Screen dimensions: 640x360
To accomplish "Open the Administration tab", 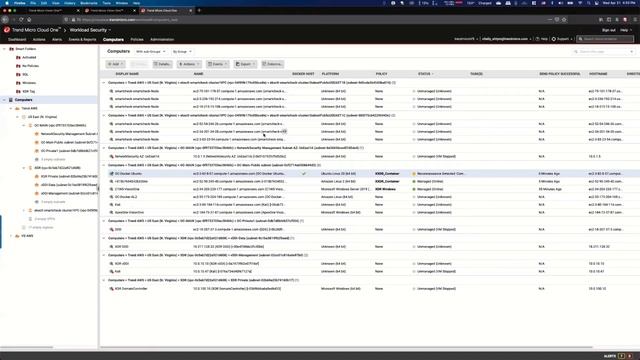I will click(x=162, y=40).
